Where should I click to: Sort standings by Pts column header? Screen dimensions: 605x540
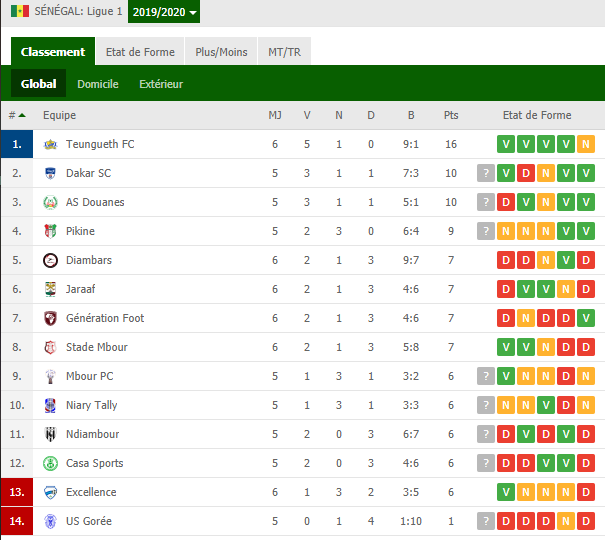coord(451,115)
